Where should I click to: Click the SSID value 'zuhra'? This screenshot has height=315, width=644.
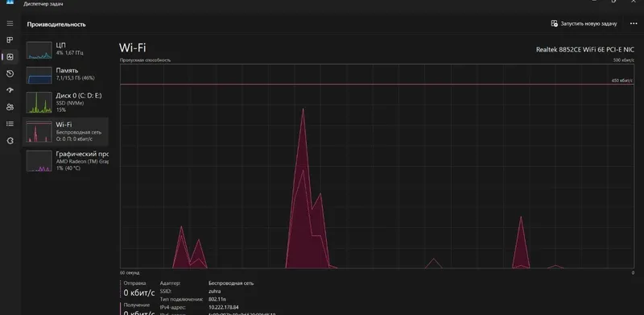(214, 291)
